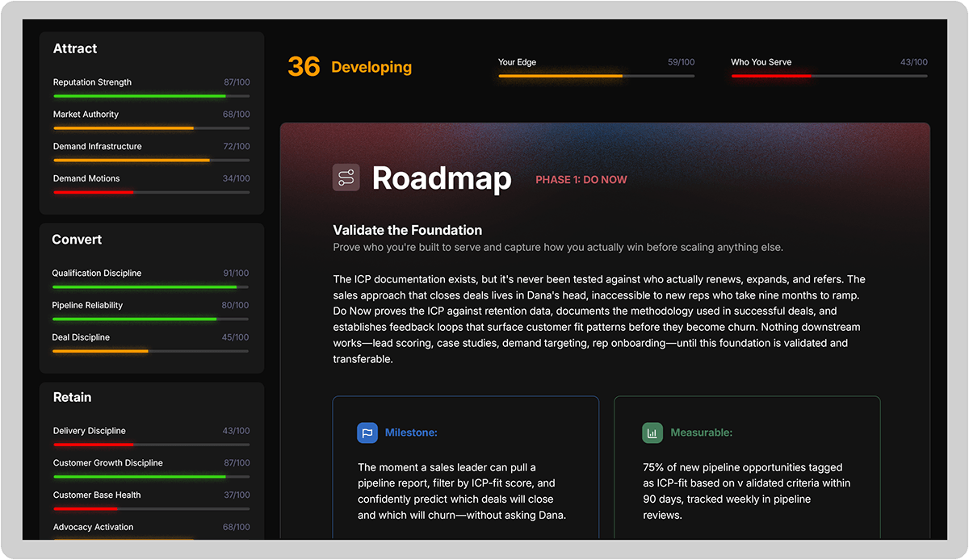This screenshot has width=969, height=560.
Task: Click the Your Edge progress bar
Action: [x=597, y=76]
